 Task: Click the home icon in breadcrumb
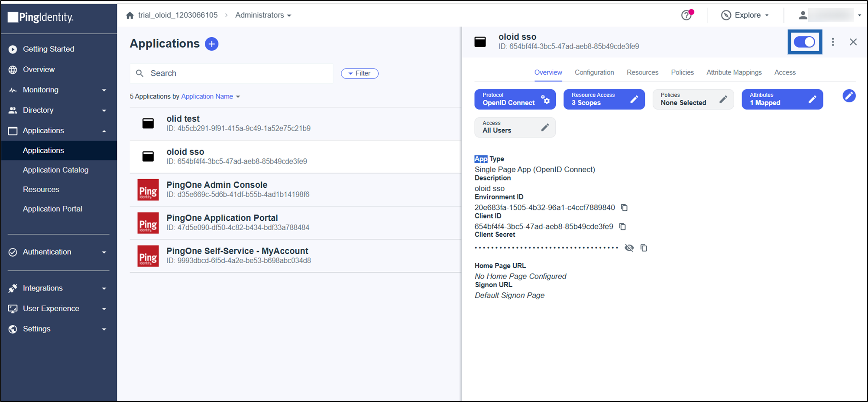coord(130,15)
